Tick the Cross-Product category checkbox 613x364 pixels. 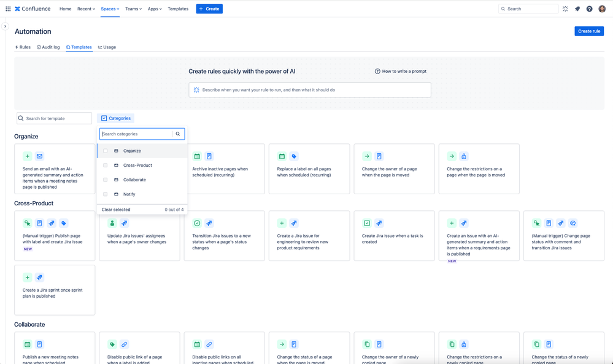(x=105, y=165)
